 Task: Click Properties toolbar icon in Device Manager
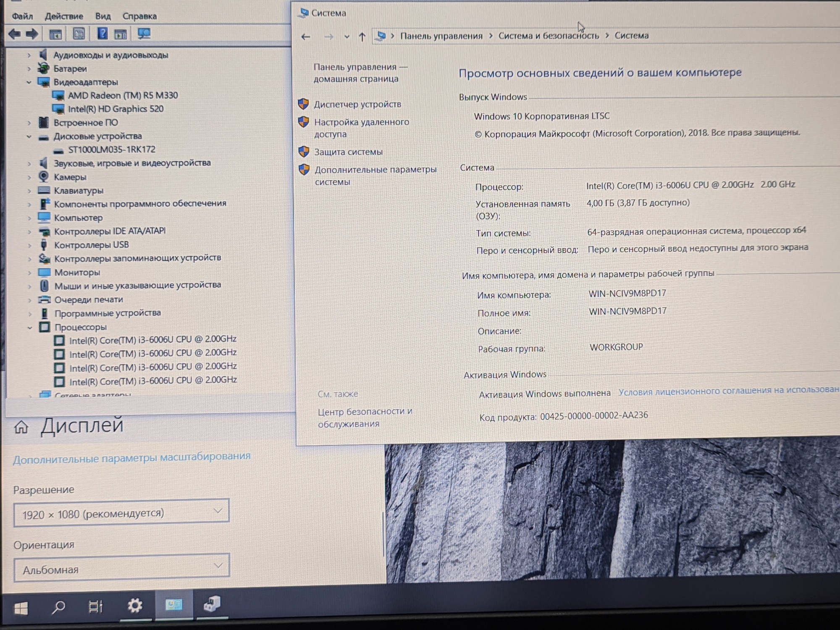[79, 34]
